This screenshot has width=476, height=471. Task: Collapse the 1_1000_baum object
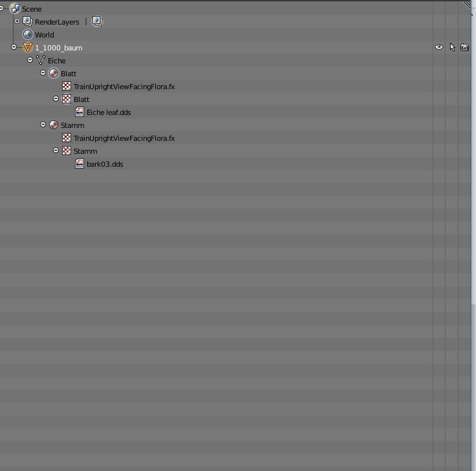point(14,47)
